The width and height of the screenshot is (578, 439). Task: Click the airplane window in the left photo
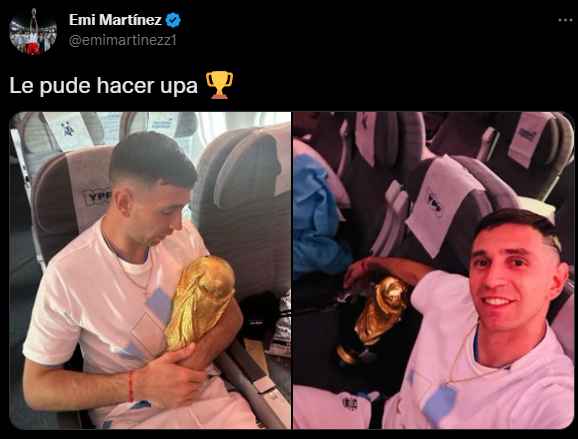click(221, 125)
